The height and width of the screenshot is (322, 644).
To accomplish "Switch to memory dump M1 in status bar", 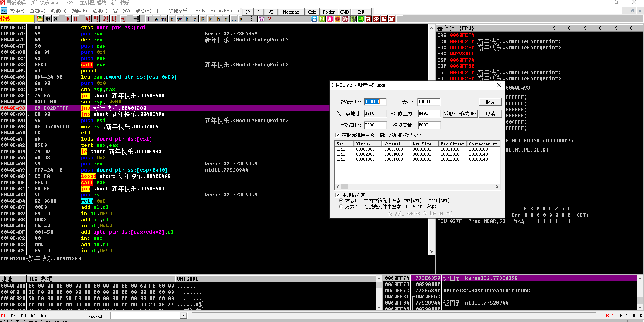I will (x=3, y=316).
